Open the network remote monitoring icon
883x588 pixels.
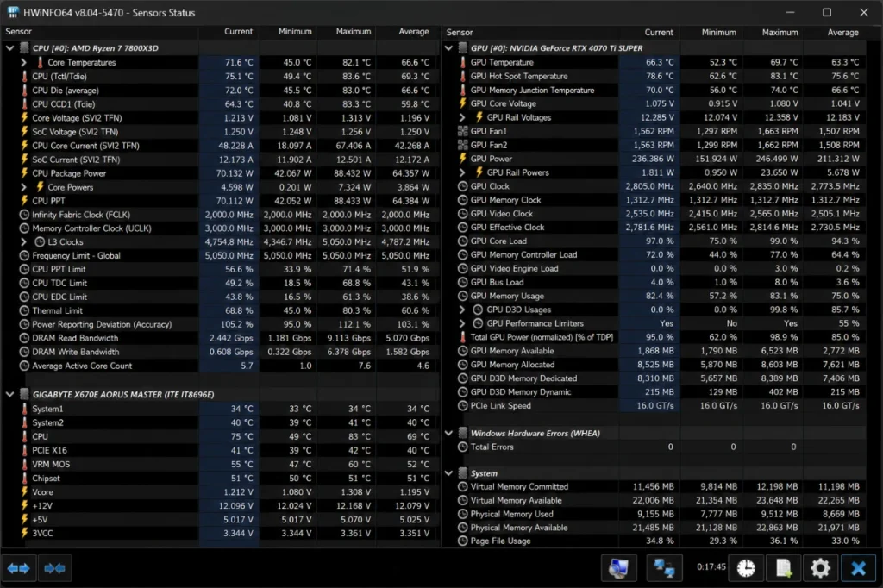[665, 567]
